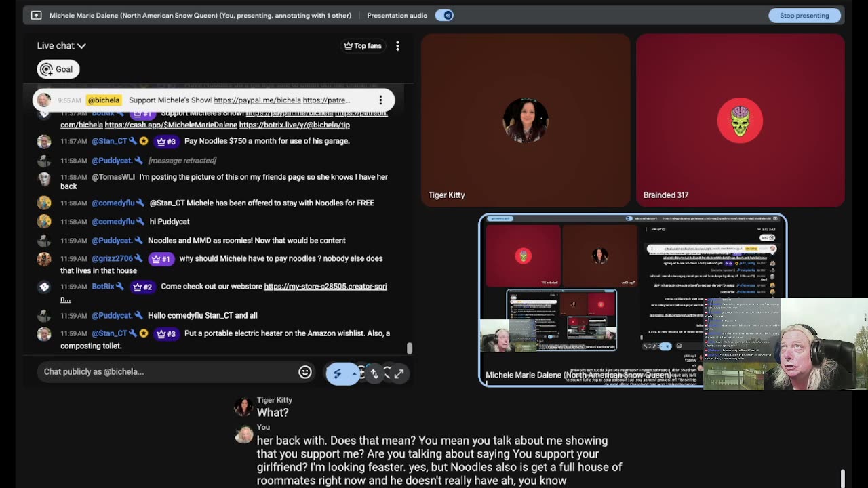Click the Tiger Kitty profile picture
Viewport: 868px width, 488px height.
pos(526,121)
